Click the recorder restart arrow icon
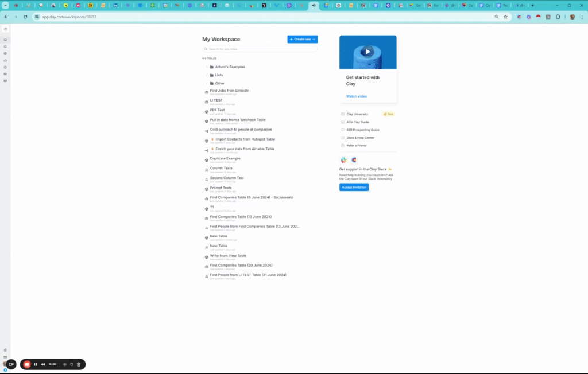 click(71, 364)
